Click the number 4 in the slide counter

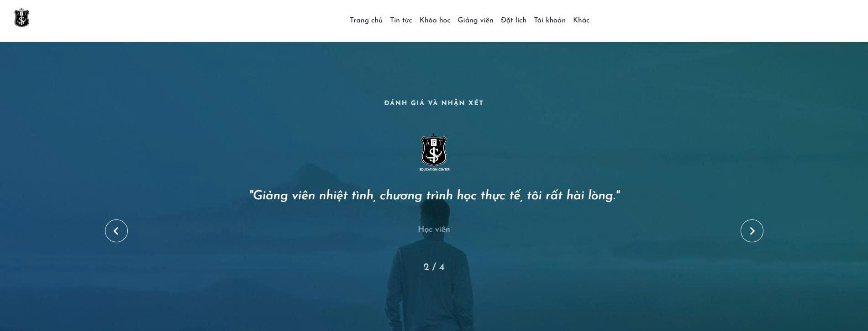442,267
